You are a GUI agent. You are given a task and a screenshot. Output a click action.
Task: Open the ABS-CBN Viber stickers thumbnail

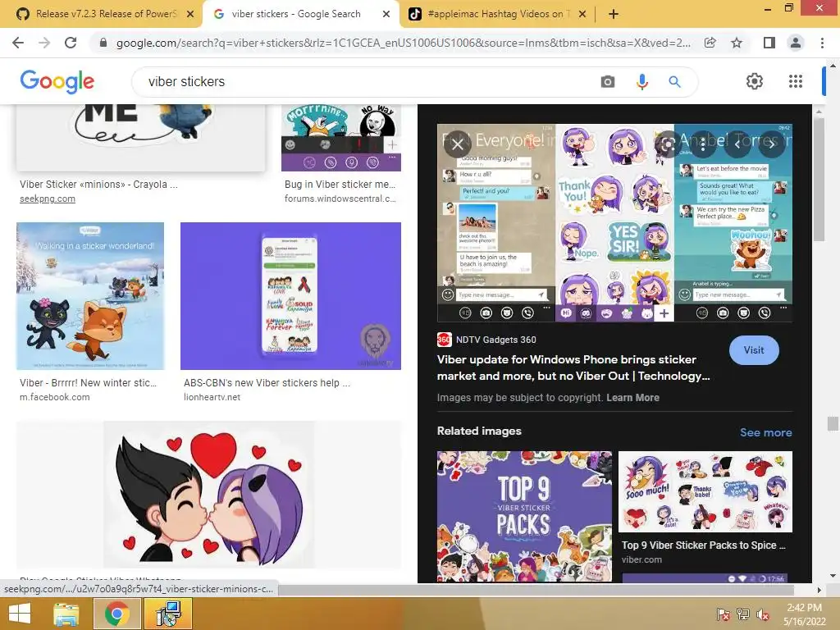click(x=290, y=295)
